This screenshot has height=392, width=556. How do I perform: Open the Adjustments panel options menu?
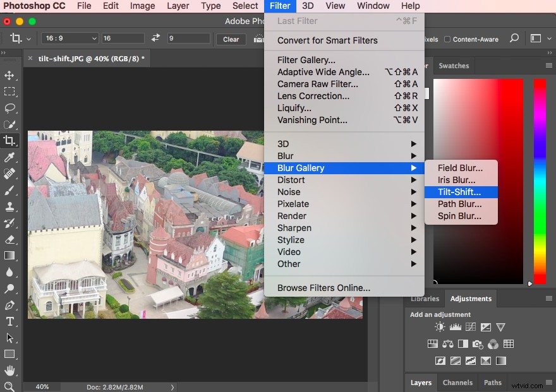tap(548, 299)
